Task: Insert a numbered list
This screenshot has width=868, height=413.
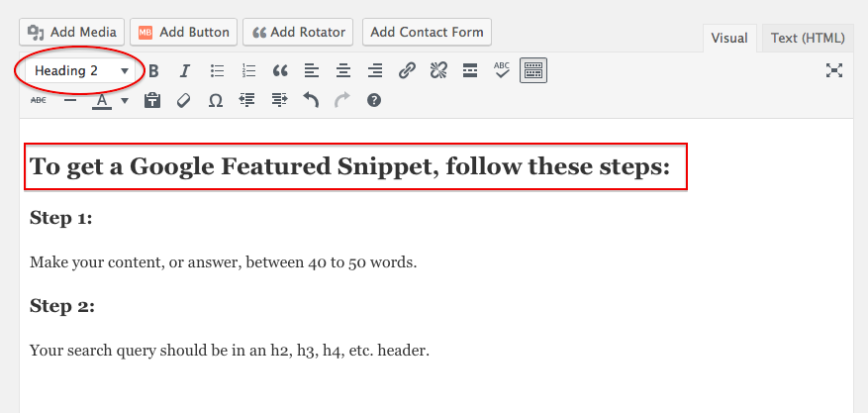Action: tap(248, 71)
